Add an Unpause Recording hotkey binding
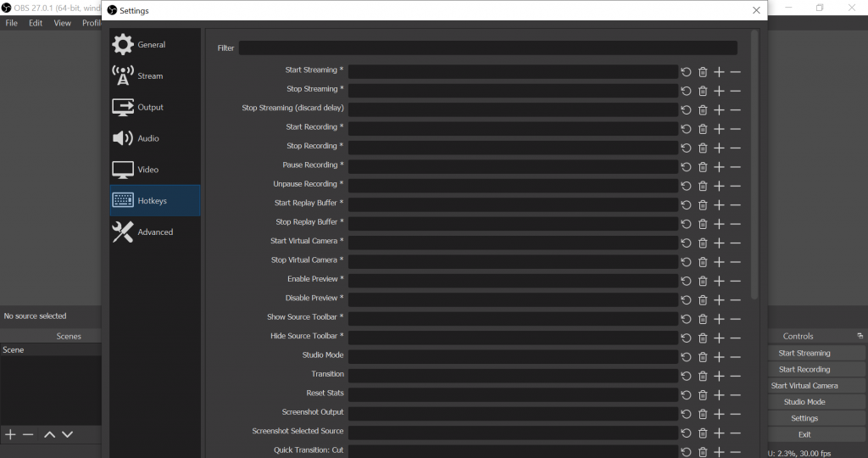This screenshot has width=868, height=458. (719, 186)
